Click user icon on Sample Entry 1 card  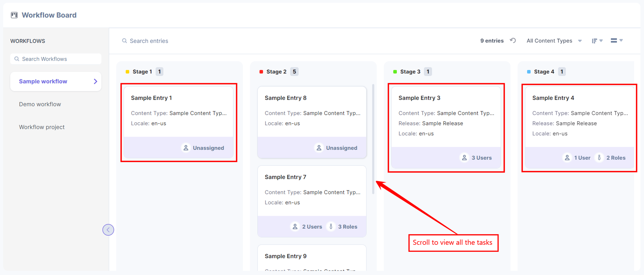186,148
